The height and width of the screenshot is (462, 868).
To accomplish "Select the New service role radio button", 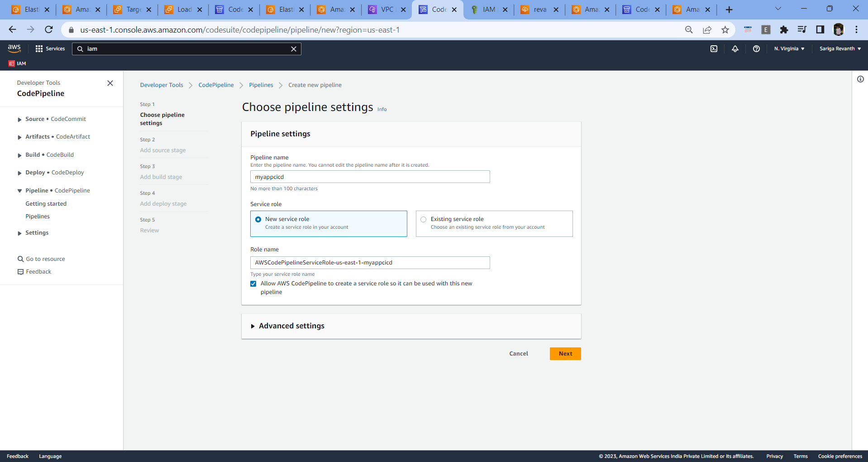I will pos(258,219).
